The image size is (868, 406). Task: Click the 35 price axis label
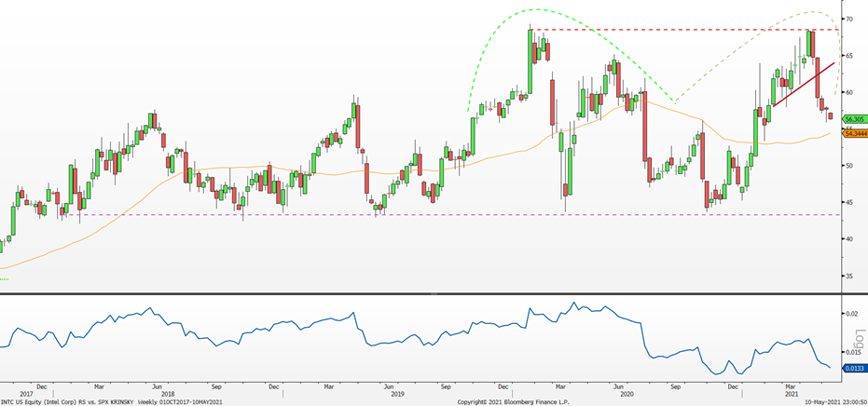point(849,277)
